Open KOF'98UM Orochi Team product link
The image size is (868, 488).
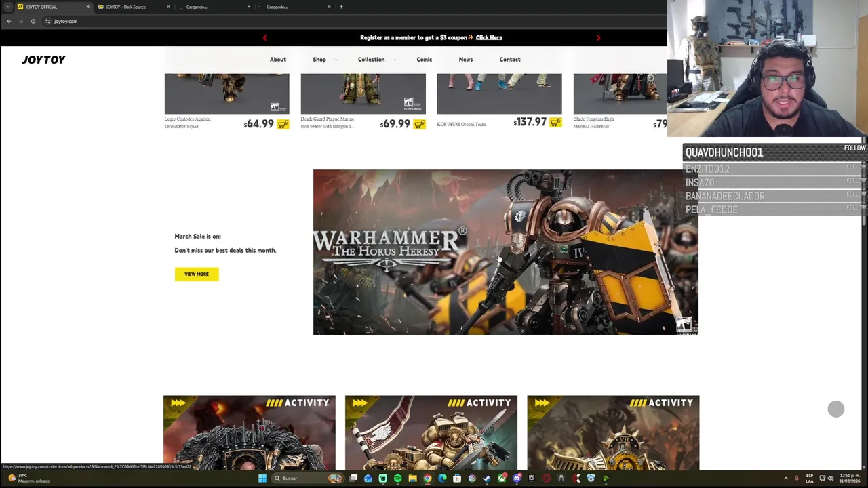click(461, 125)
